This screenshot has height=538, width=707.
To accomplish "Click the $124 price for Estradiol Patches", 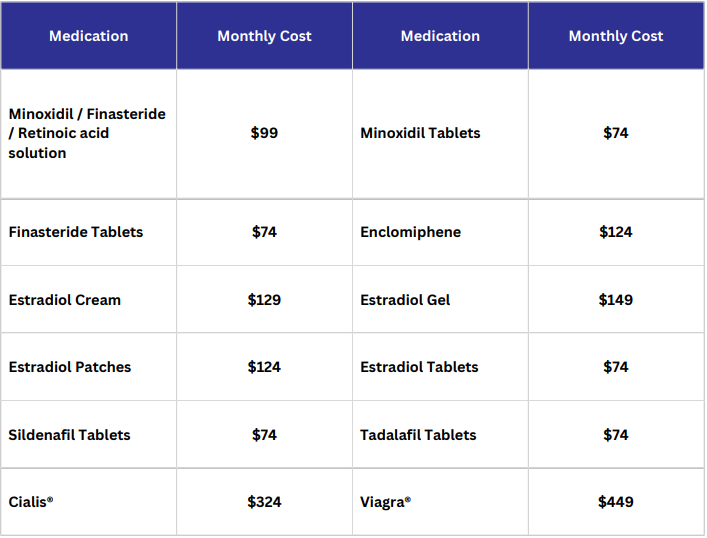I will [x=264, y=367].
